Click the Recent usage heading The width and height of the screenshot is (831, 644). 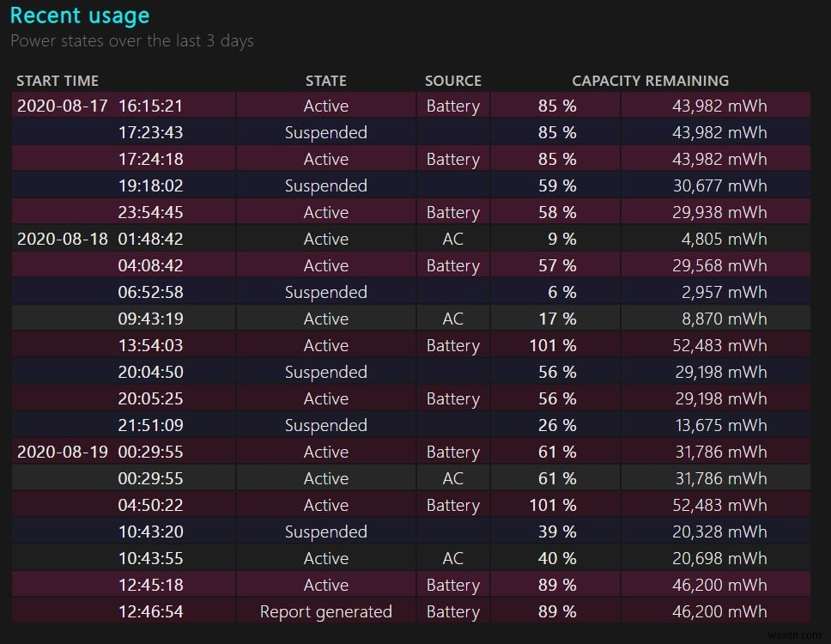pyautogui.click(x=80, y=15)
